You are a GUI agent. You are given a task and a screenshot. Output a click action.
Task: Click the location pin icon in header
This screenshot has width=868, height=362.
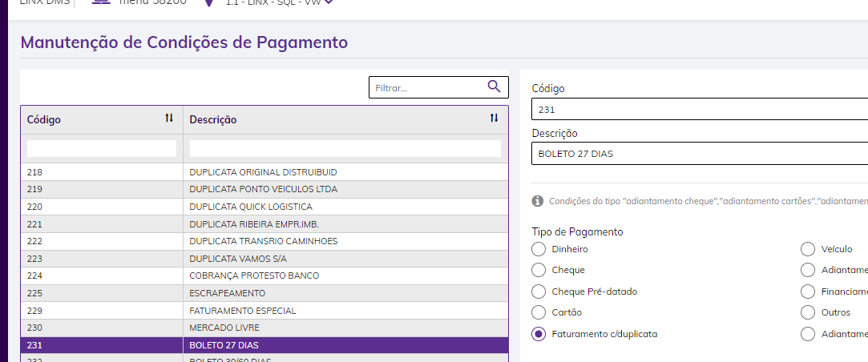209,2
